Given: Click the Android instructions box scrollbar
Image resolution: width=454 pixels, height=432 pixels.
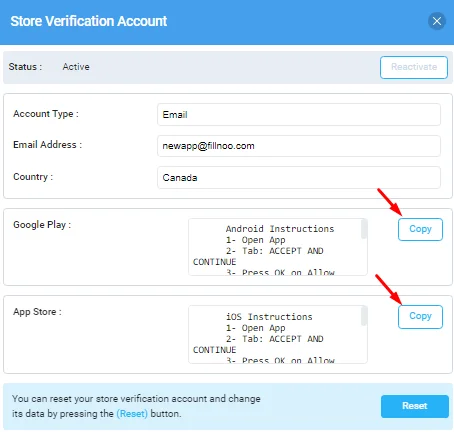Looking at the screenshot, I should [364, 229].
